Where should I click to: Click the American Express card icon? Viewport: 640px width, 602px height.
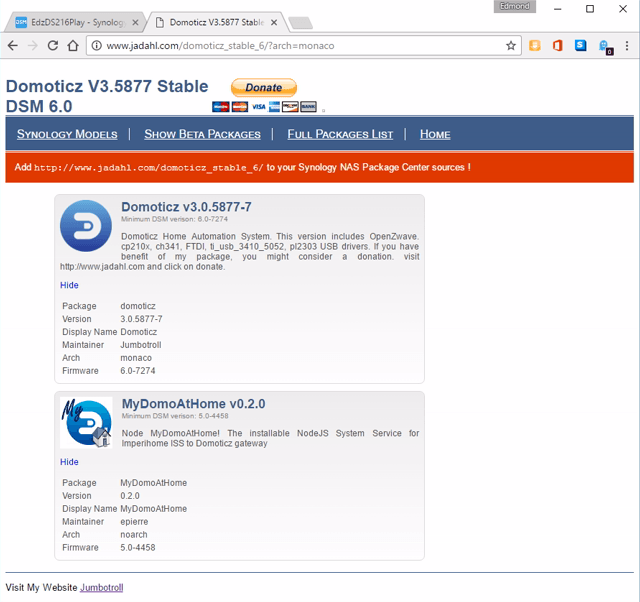coord(274,107)
